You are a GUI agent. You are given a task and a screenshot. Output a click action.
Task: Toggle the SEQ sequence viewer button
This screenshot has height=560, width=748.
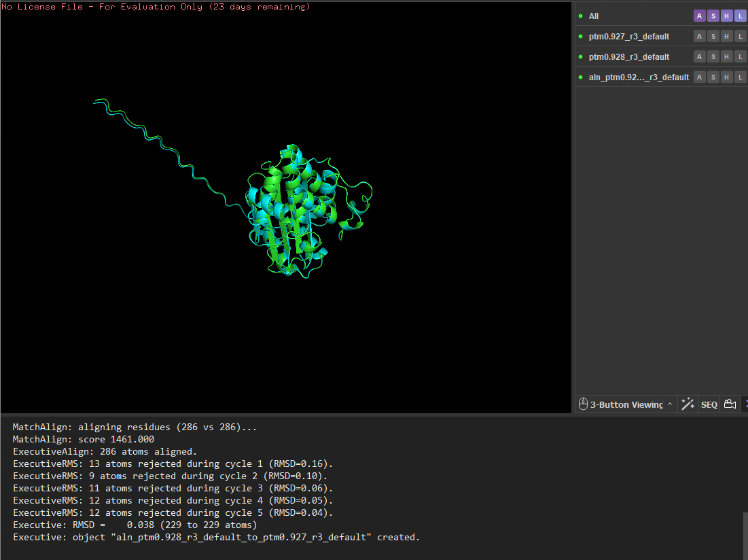point(709,404)
